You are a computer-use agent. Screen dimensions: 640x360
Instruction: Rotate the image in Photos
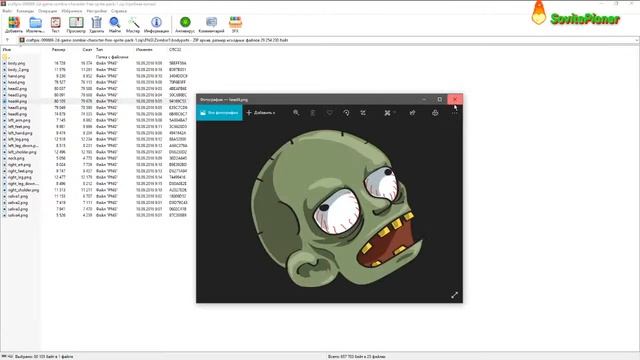coord(346,113)
